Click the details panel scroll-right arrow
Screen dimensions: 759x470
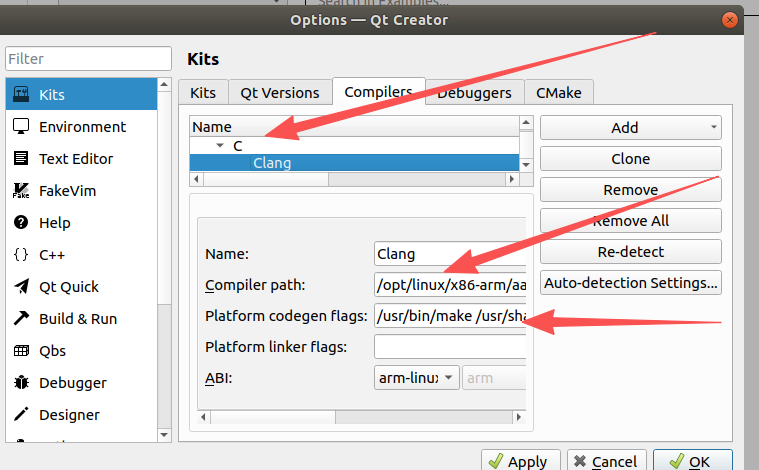(519, 417)
